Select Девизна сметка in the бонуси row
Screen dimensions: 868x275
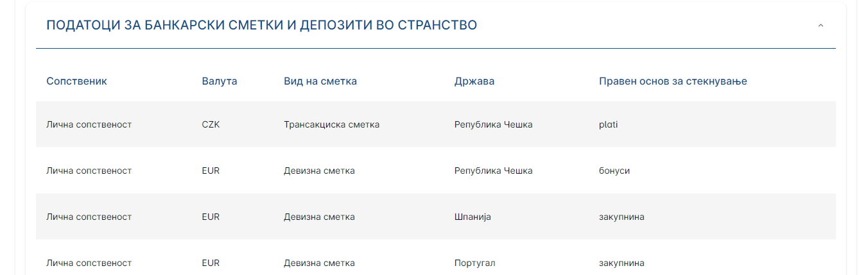(319, 171)
